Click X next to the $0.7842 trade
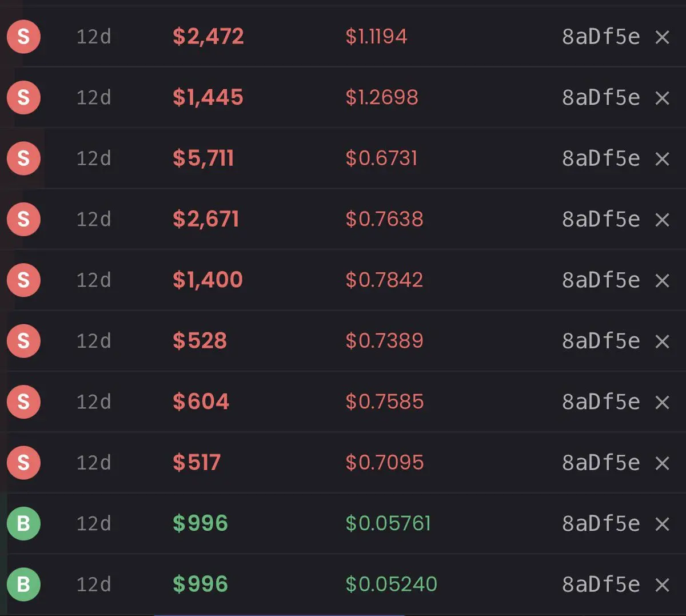 point(662,280)
